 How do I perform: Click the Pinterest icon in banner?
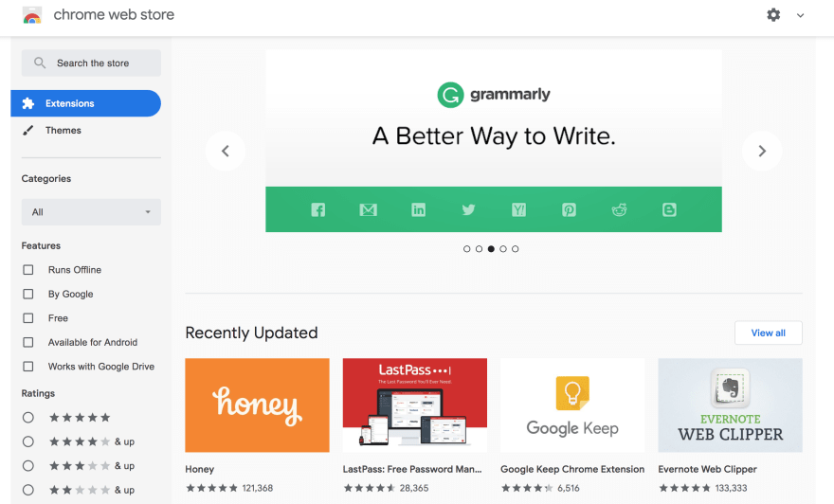click(x=570, y=209)
